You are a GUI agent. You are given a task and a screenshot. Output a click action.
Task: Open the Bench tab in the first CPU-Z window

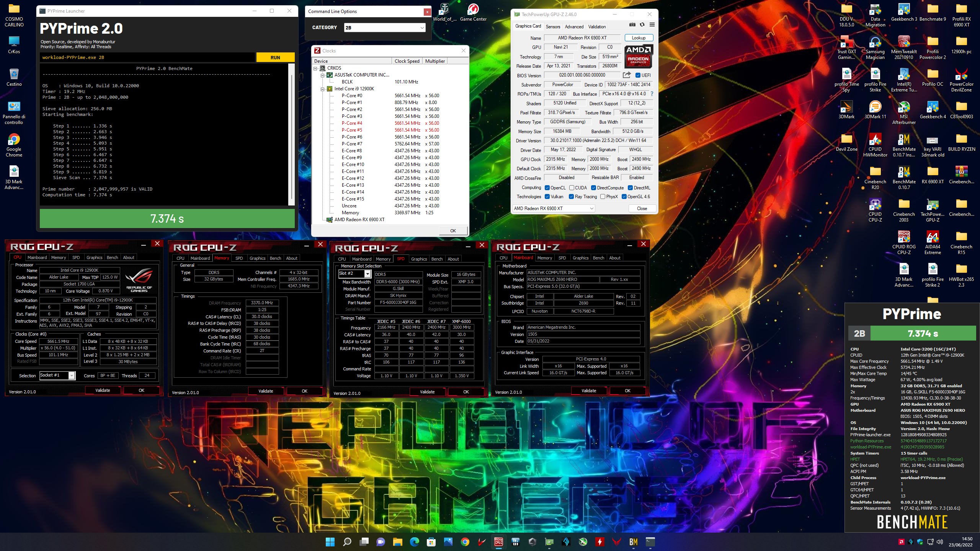(112, 258)
